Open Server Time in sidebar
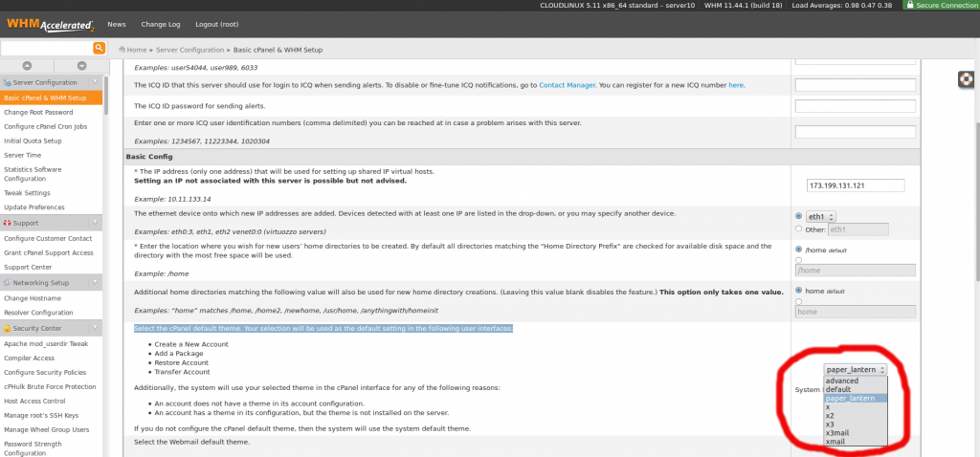 [x=23, y=156]
